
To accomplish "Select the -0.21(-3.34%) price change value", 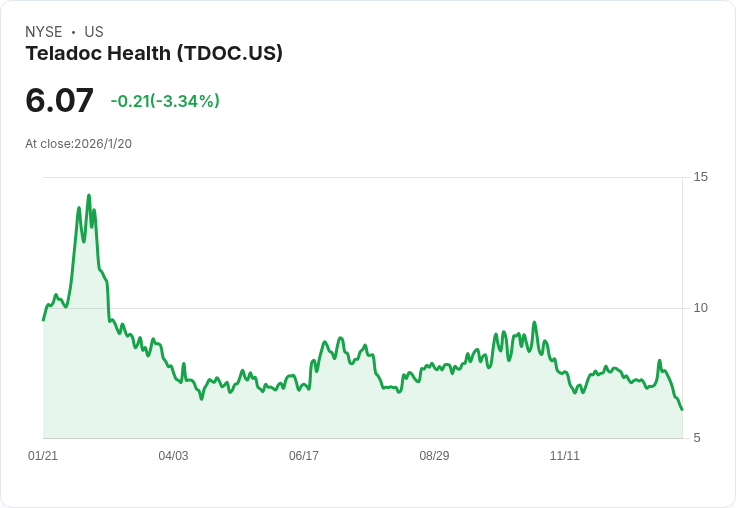I will click(165, 101).
